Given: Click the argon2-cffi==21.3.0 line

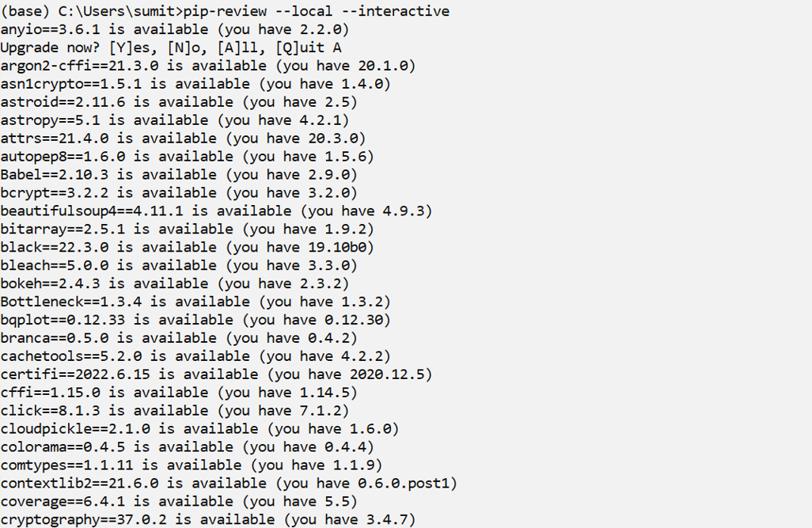Looking at the screenshot, I should click(x=207, y=66).
